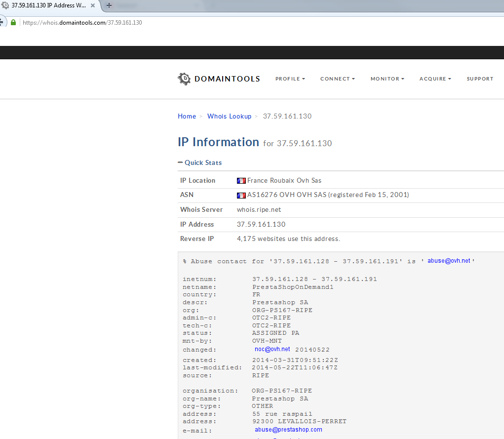The width and height of the screenshot is (504, 439).
Task: Click country value 'FR'
Action: [x=256, y=295]
